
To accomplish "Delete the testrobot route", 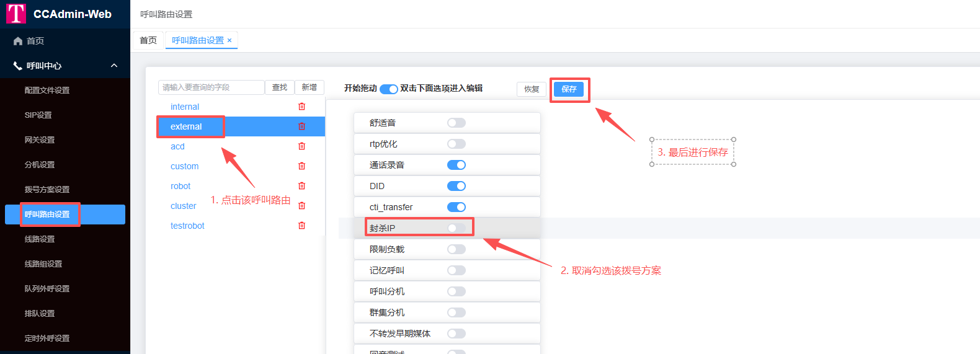I will [x=301, y=226].
